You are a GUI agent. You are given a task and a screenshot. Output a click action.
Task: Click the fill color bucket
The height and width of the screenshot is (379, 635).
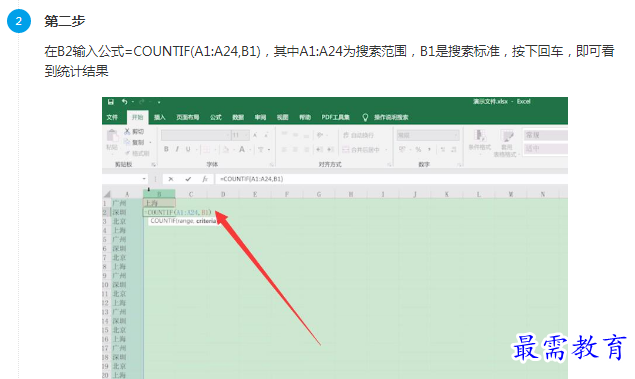[226, 149]
